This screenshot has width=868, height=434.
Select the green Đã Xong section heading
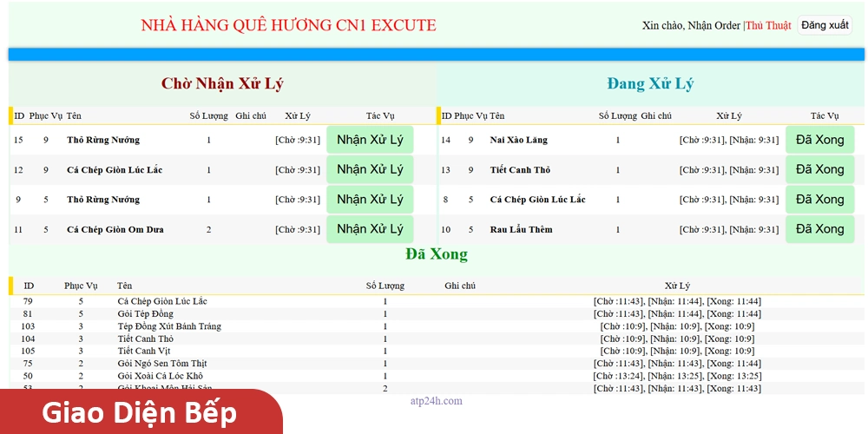(436, 254)
